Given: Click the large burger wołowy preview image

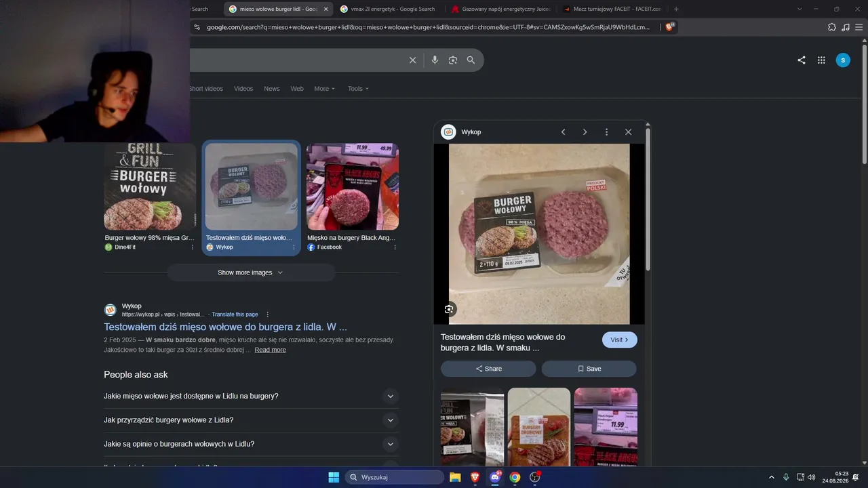Looking at the screenshot, I should coord(539,234).
